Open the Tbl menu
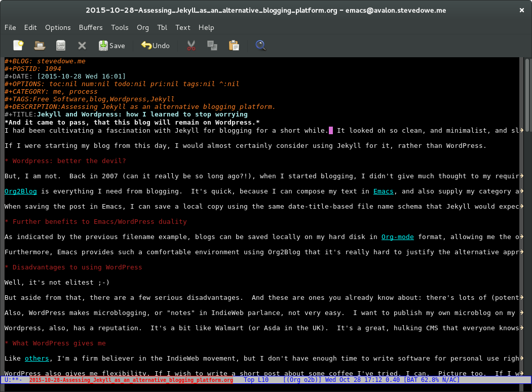532x392 pixels. [x=162, y=28]
